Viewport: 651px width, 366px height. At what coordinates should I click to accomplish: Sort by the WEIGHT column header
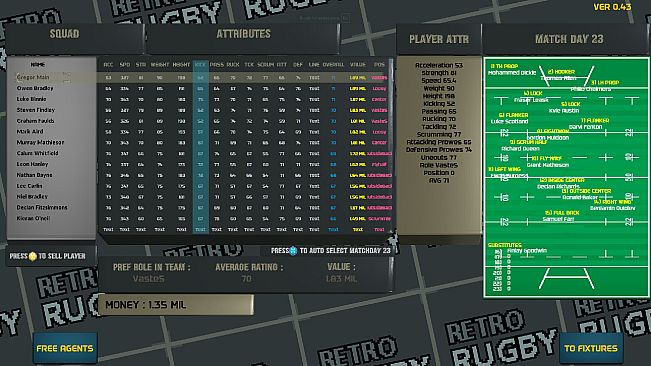[160, 65]
